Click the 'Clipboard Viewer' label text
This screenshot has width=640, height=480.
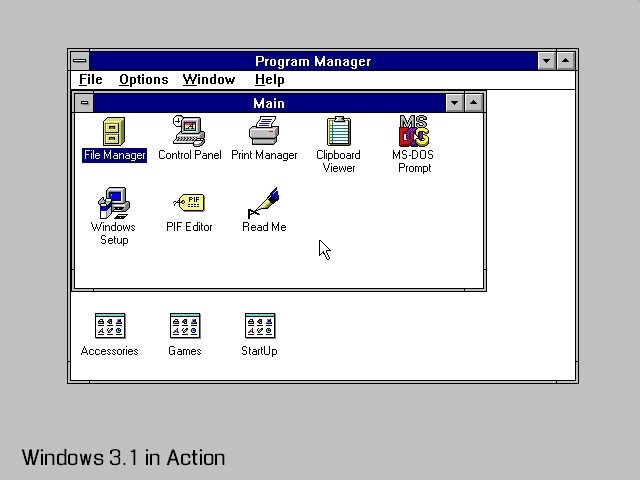(x=338, y=161)
